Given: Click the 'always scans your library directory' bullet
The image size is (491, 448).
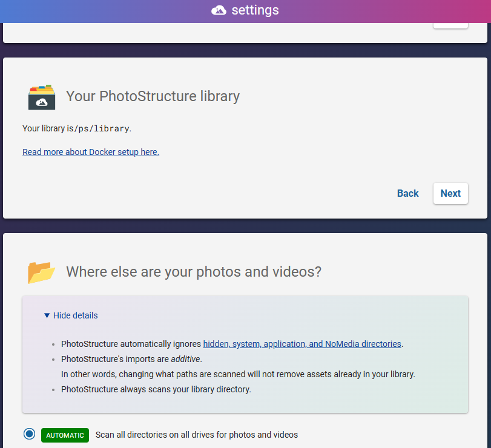Looking at the screenshot, I should coord(156,389).
